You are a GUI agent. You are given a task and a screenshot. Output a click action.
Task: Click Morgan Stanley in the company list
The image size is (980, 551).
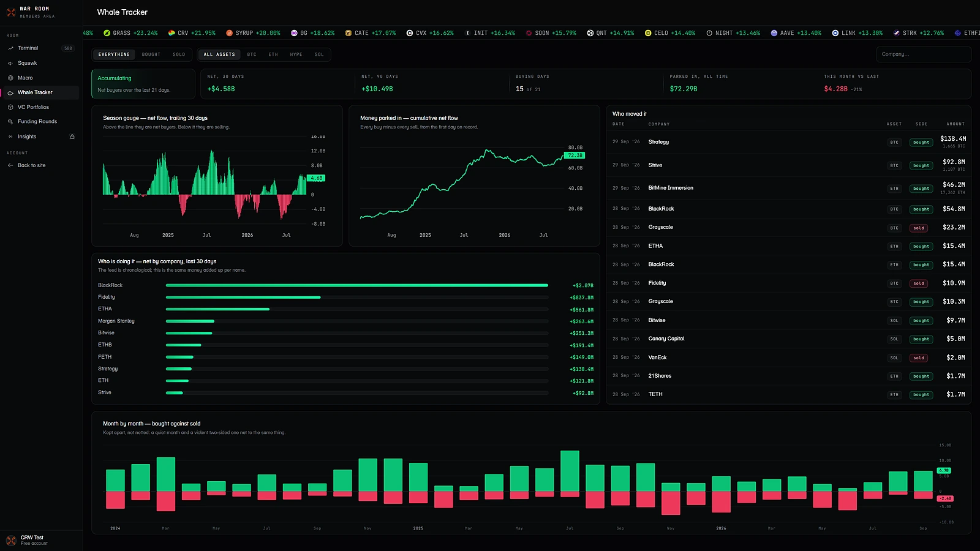116,321
